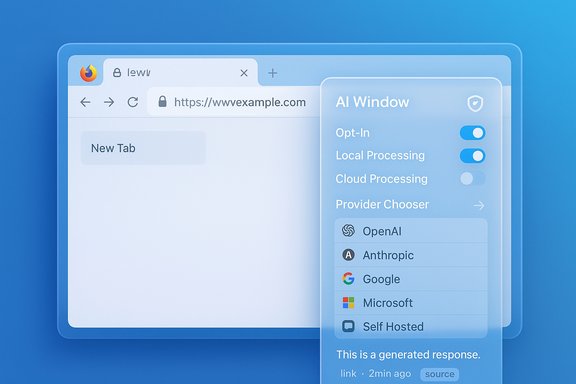Click the URL https://wwvexample.com field

[x=234, y=102]
